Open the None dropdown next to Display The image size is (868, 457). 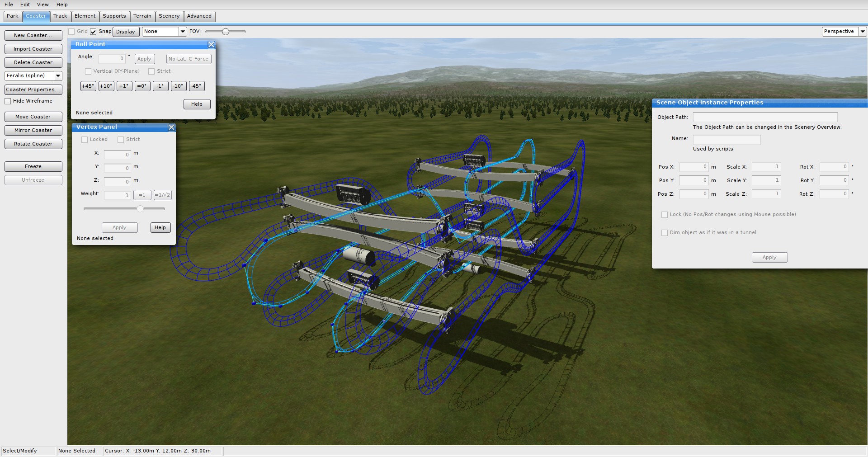(183, 32)
